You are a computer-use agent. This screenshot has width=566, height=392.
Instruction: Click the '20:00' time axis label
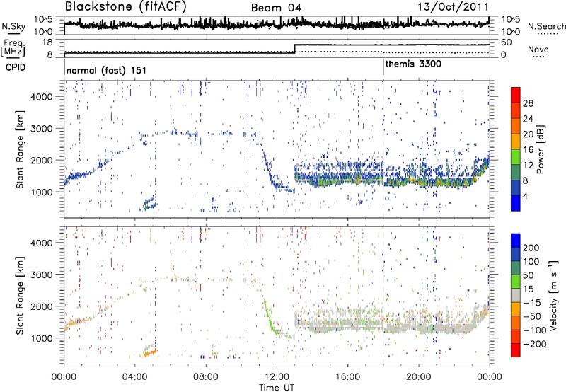418,377
